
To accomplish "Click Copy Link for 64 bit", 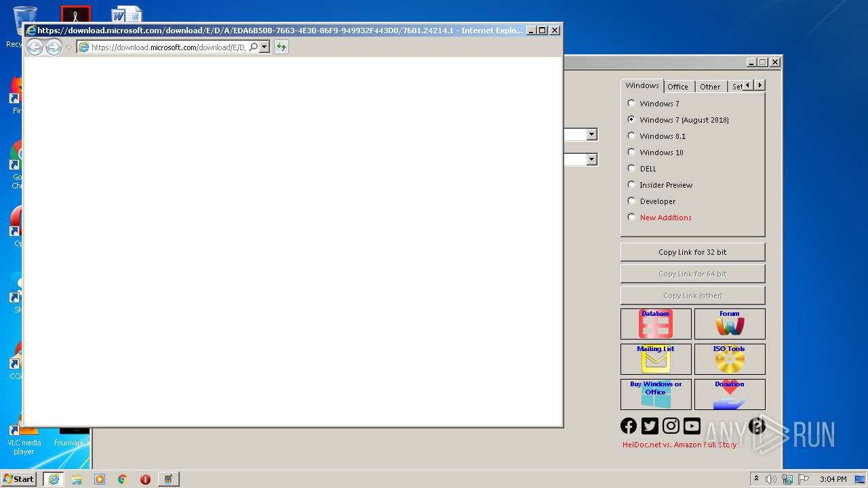I will tap(692, 274).
